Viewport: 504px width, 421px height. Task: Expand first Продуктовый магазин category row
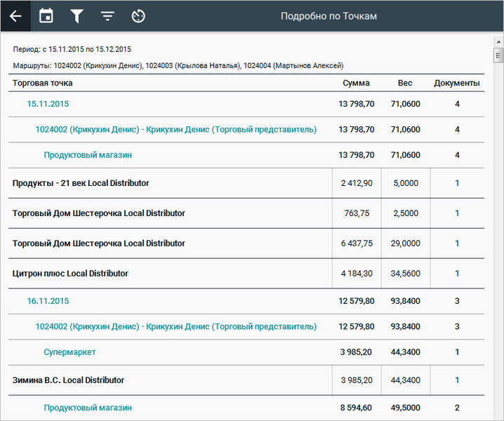coord(88,155)
